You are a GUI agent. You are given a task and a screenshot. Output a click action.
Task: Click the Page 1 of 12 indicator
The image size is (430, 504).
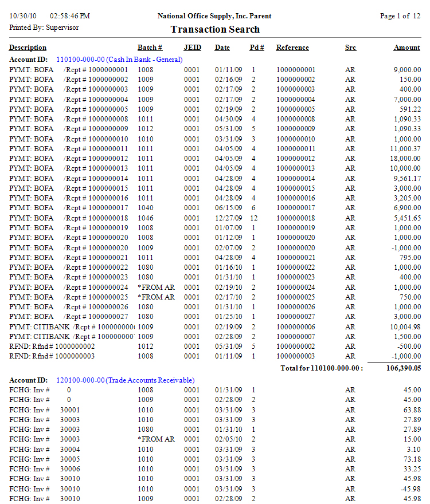tap(400, 16)
